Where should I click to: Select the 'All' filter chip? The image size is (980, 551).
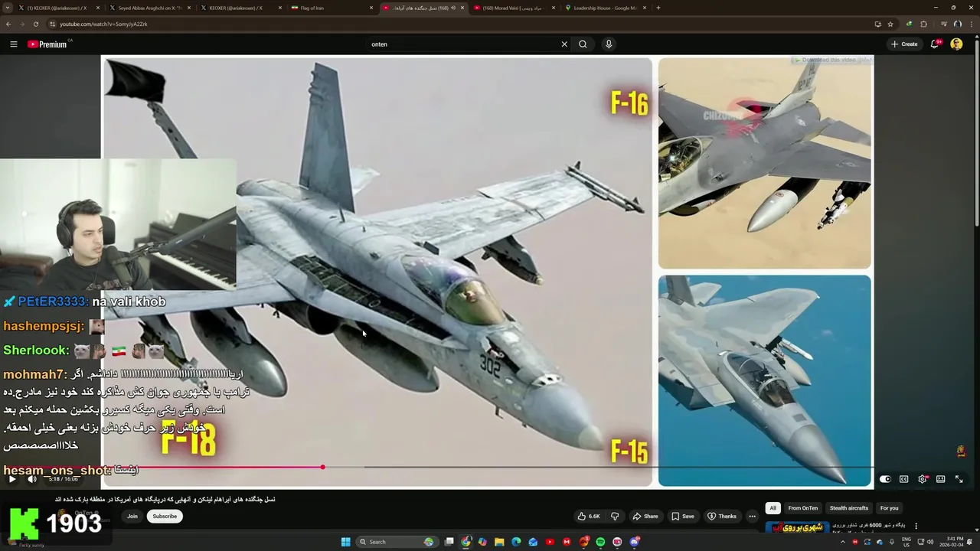(x=773, y=508)
